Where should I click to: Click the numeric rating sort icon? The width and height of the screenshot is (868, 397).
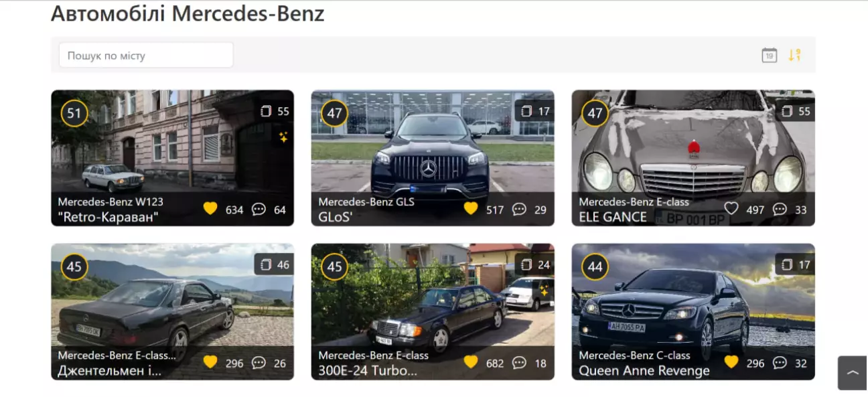point(794,56)
